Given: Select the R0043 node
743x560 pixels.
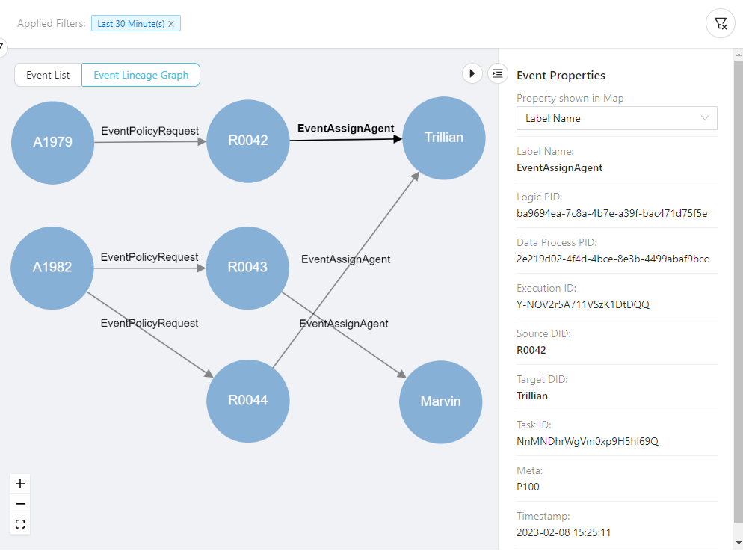Looking at the screenshot, I should [247, 267].
